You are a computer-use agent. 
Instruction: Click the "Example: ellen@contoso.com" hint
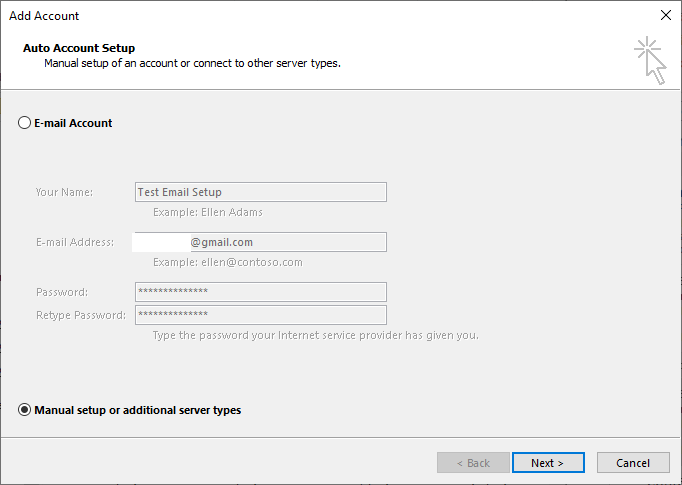(227, 262)
